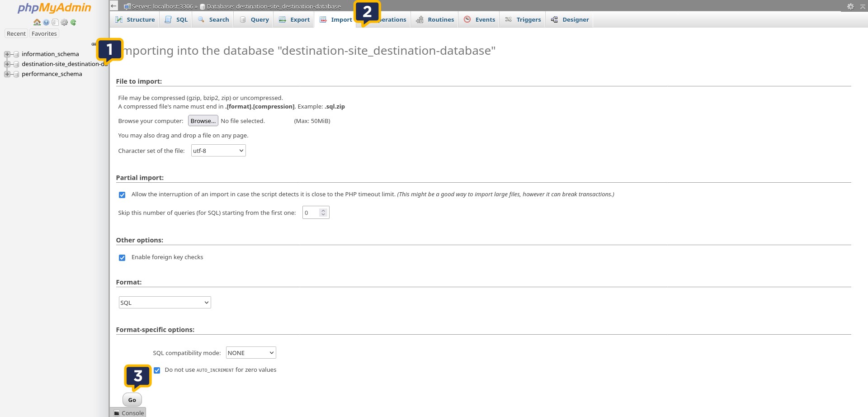Open the Triggers tab

tap(523, 19)
